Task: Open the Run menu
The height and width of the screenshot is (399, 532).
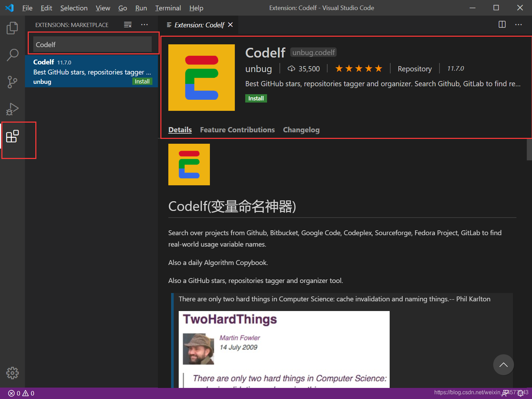Action: (x=141, y=8)
